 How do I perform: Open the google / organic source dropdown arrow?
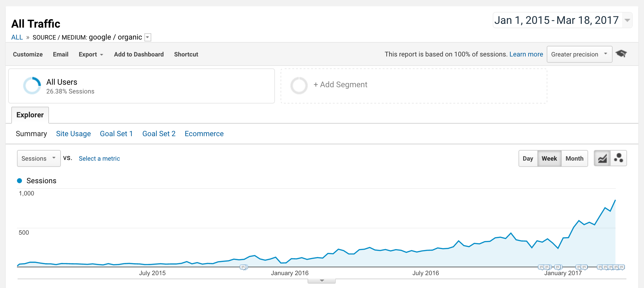[x=148, y=37]
